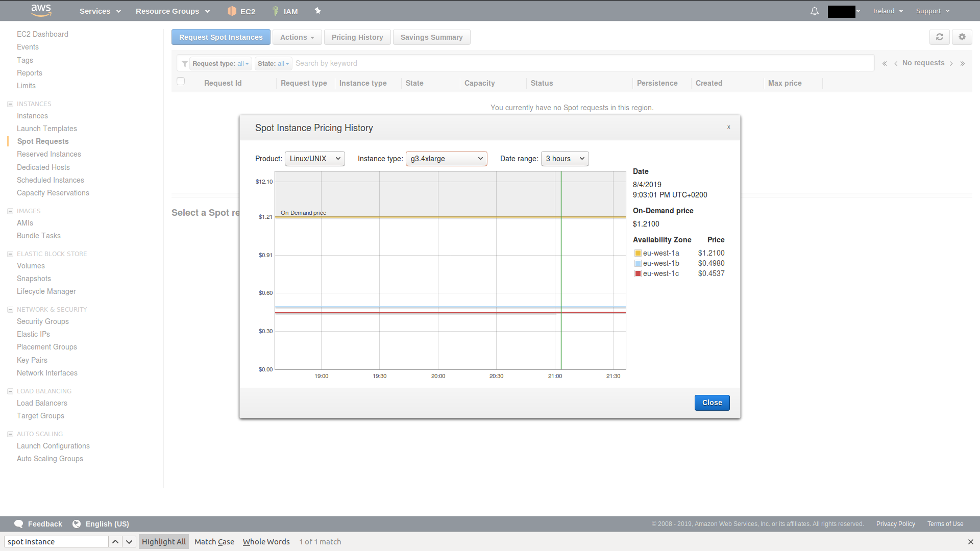Click the blue Close button
980x551 pixels.
click(x=712, y=403)
